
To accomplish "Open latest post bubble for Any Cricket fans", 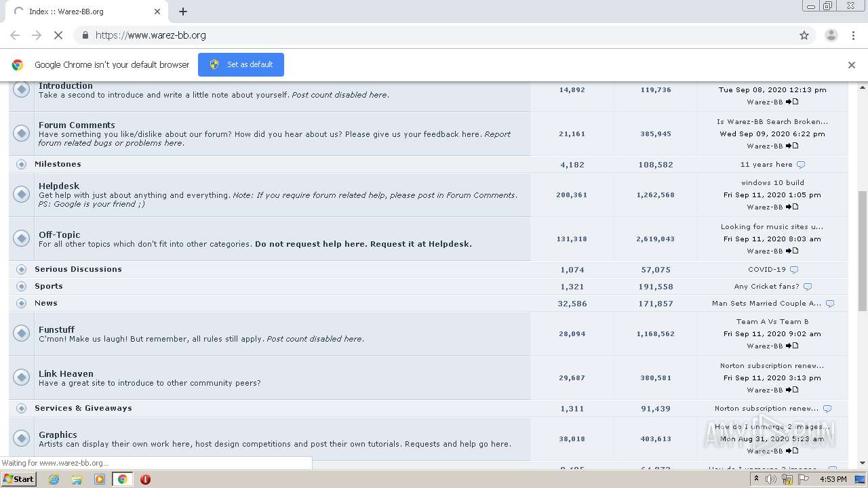I will (x=808, y=287).
